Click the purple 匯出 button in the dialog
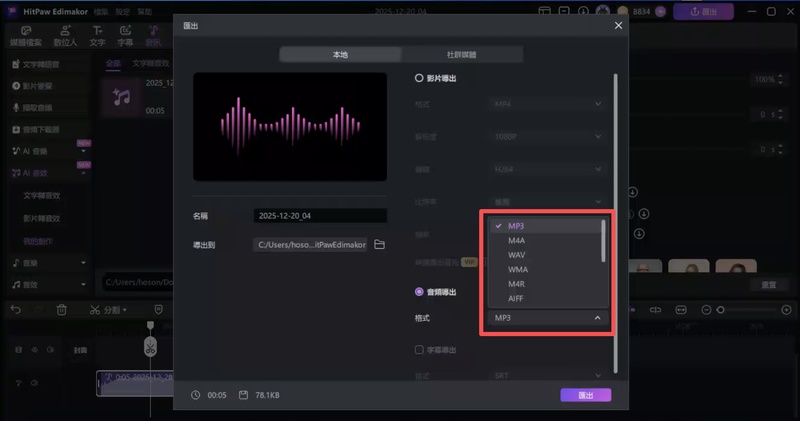This screenshot has width=800, height=421. pyautogui.click(x=585, y=395)
